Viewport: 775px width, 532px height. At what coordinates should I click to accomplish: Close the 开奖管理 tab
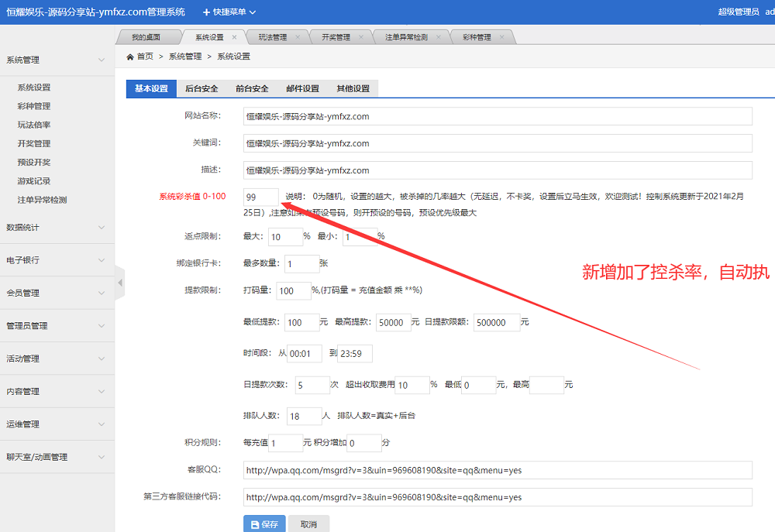pos(361,37)
